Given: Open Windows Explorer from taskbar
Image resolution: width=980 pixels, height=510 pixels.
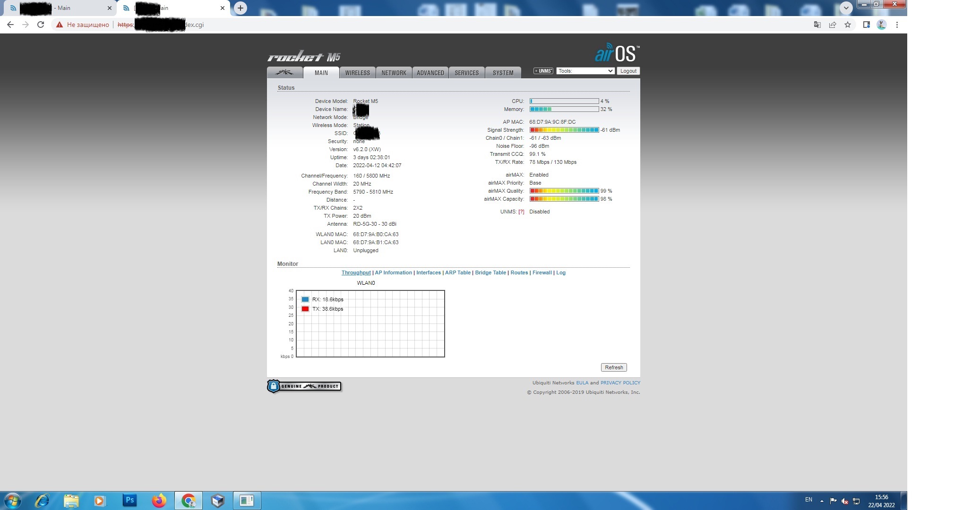Looking at the screenshot, I should [71, 501].
